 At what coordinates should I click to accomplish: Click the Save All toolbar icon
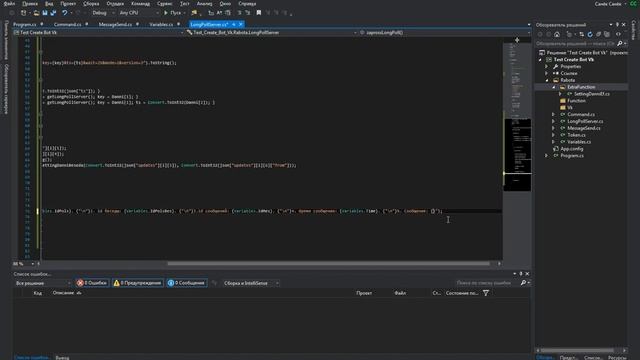click(x=53, y=13)
